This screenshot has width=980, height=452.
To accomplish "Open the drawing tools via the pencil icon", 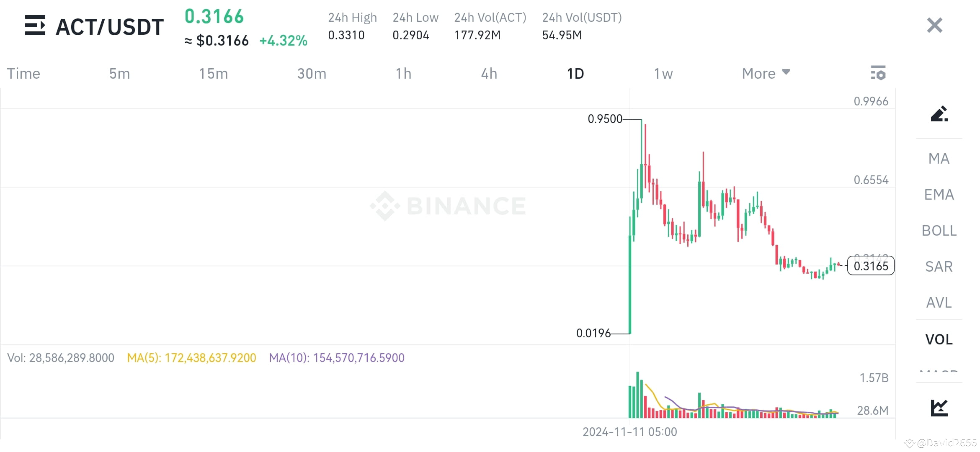I will [x=939, y=115].
